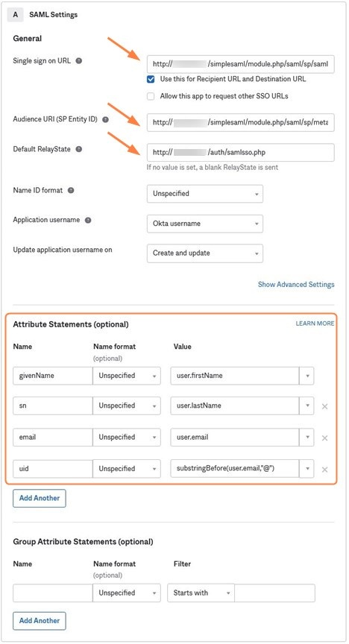Expand the Application username dropdown

click(205, 224)
